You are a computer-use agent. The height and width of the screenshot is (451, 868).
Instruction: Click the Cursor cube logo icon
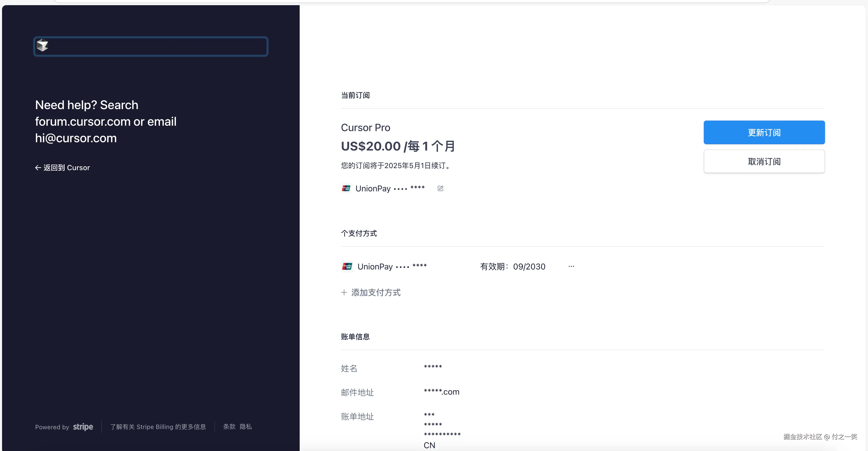(x=42, y=46)
